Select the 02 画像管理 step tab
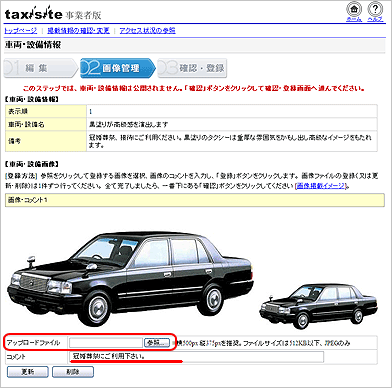This screenshot has width=392, height=388. [118, 68]
